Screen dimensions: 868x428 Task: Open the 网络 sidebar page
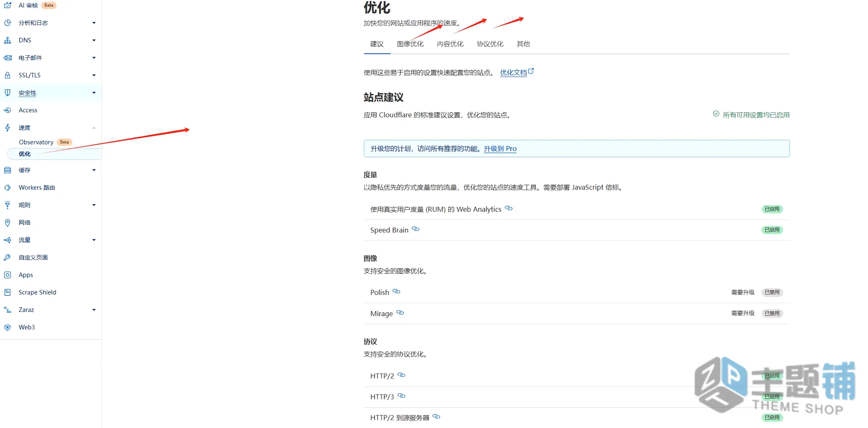coord(25,222)
